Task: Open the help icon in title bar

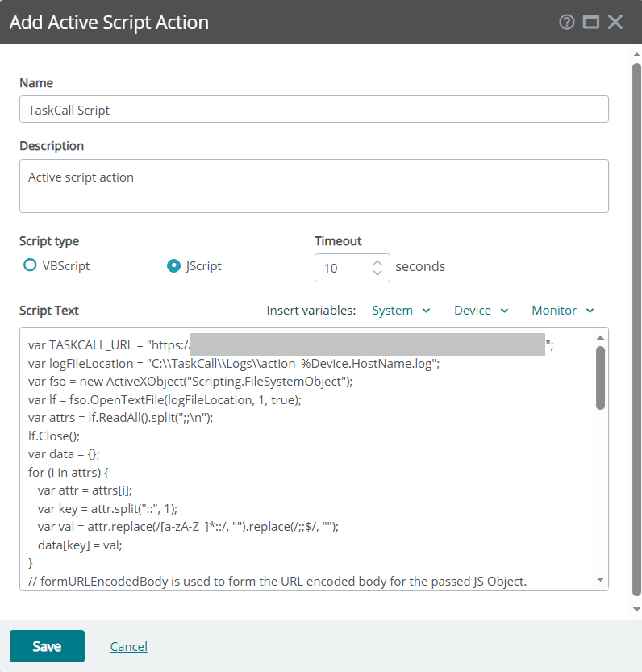Action: coord(566,22)
